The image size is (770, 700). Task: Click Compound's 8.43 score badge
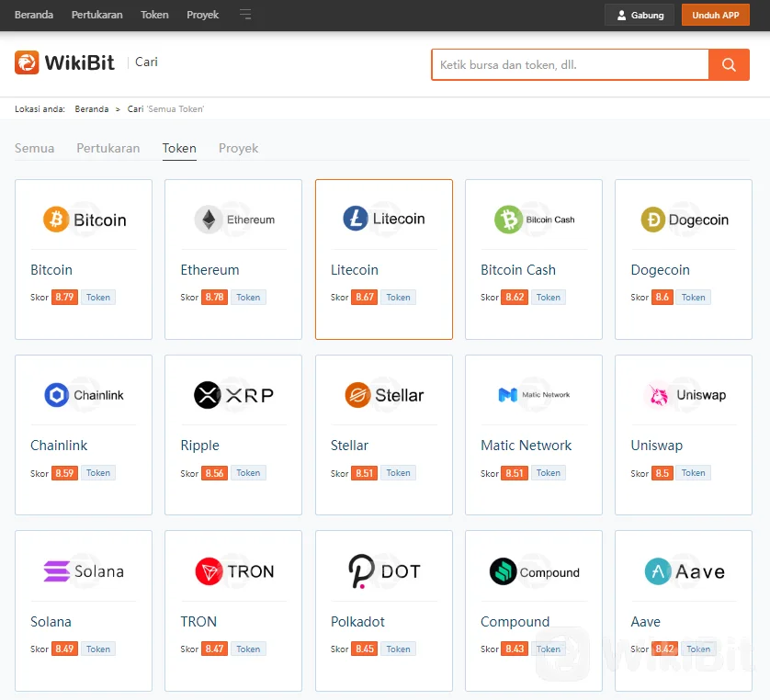[515, 649]
